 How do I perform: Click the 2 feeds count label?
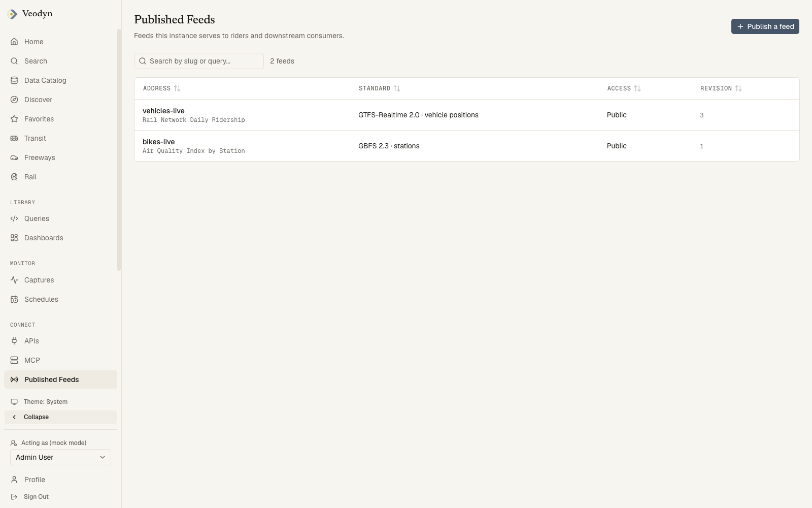pyautogui.click(x=282, y=61)
